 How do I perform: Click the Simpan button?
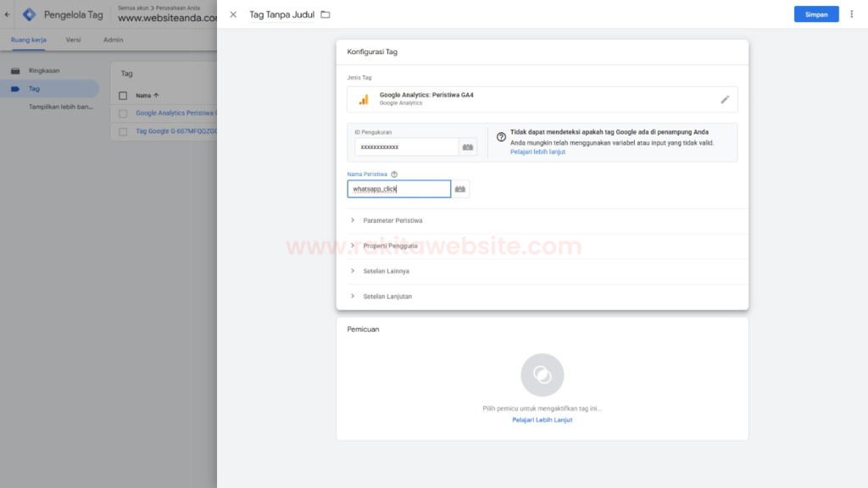pos(816,14)
